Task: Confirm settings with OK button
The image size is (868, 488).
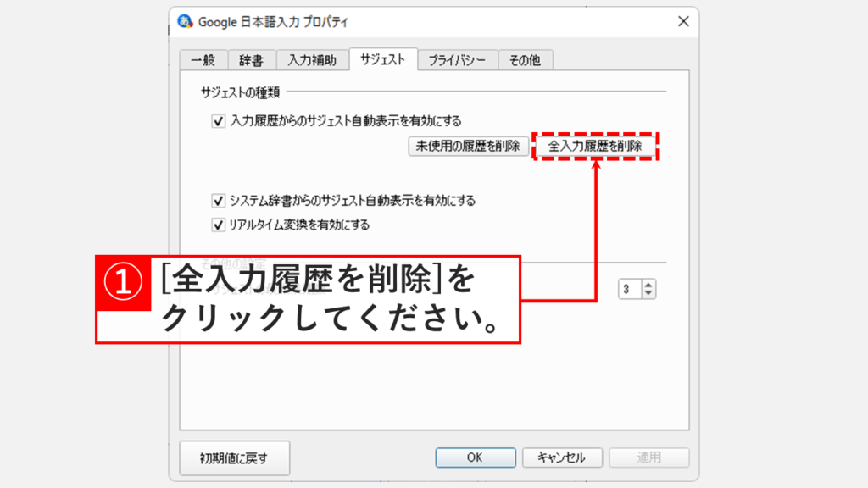Action: point(476,457)
